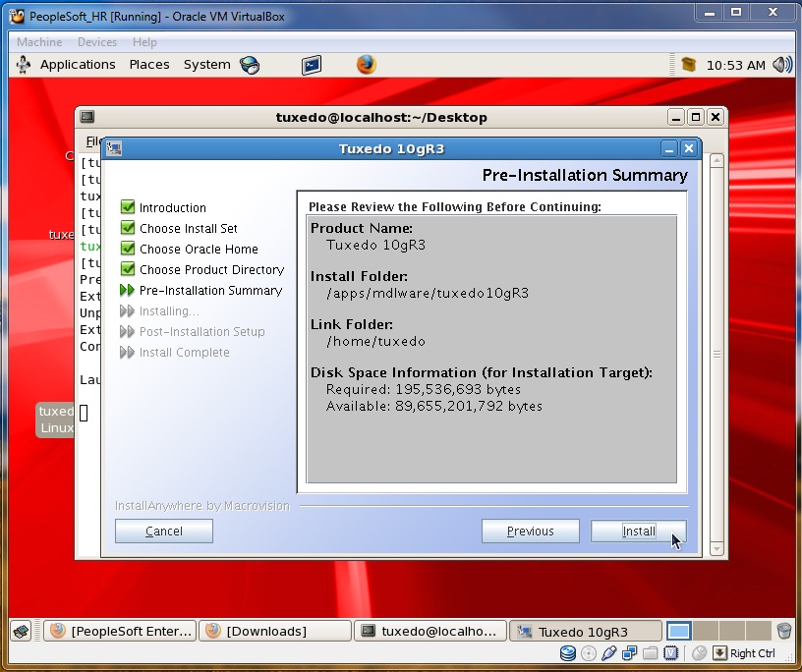Click Previous to go back a step
This screenshot has width=802, height=672.
[x=530, y=531]
